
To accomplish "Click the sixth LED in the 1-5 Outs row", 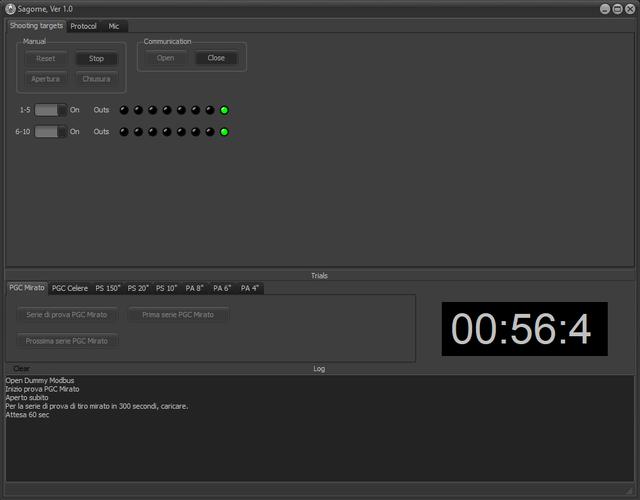I will [x=196, y=110].
